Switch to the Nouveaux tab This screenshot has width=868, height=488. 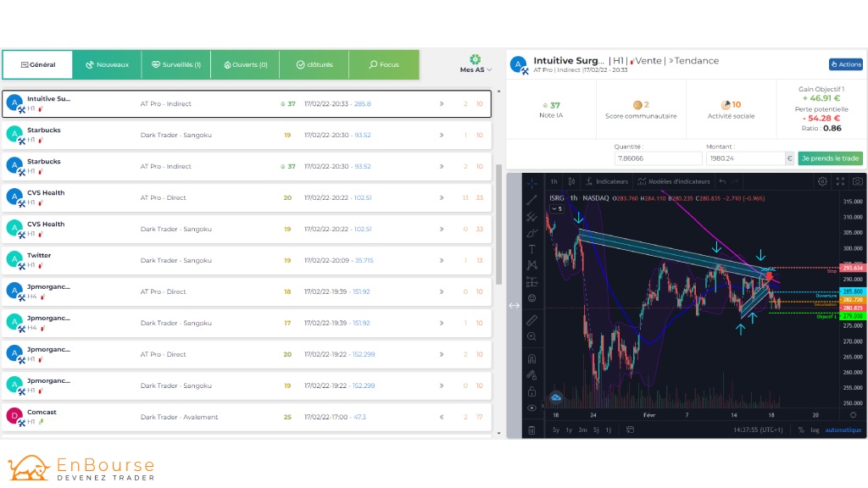pyautogui.click(x=107, y=64)
